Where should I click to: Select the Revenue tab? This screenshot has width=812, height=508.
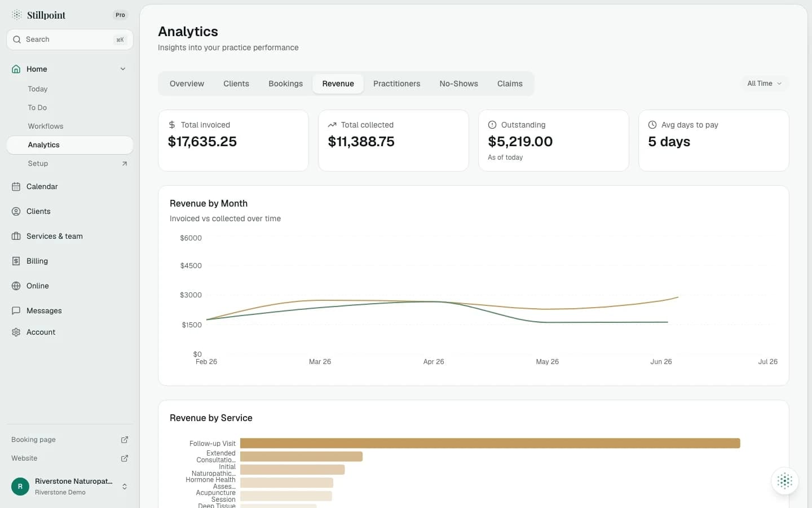pyautogui.click(x=338, y=84)
